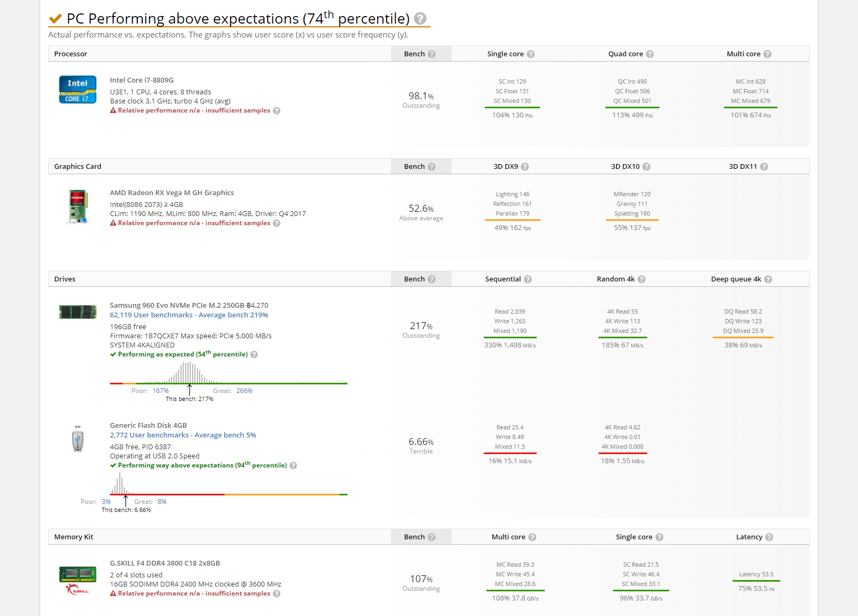Open 2,772 User benchmarks link
The width and height of the screenshot is (858, 616).
click(183, 435)
